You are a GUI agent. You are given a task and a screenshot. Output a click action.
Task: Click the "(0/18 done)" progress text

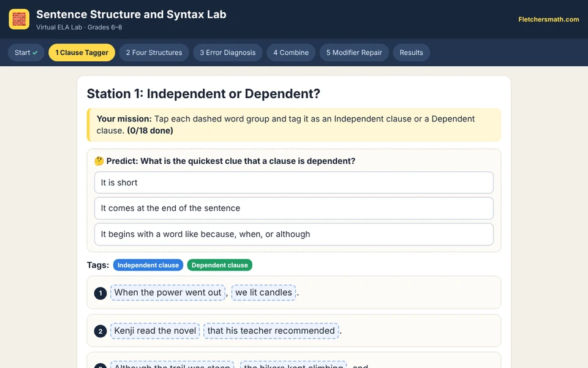(150, 131)
